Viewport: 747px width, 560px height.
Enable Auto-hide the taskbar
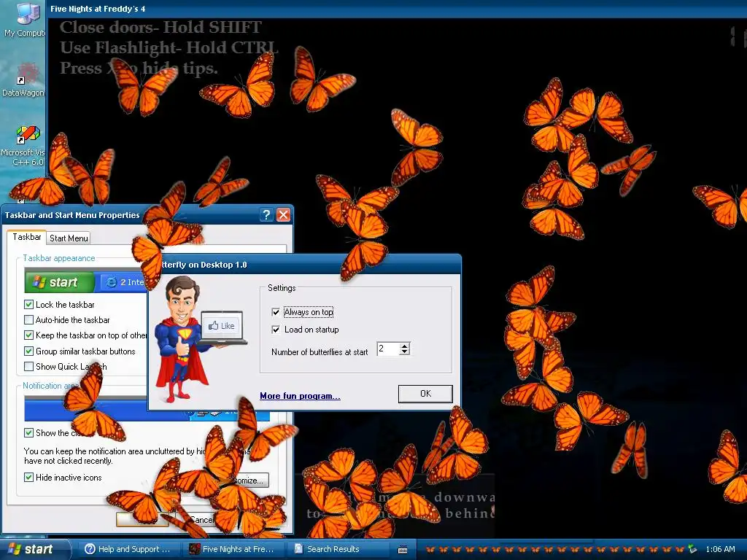[28, 319]
